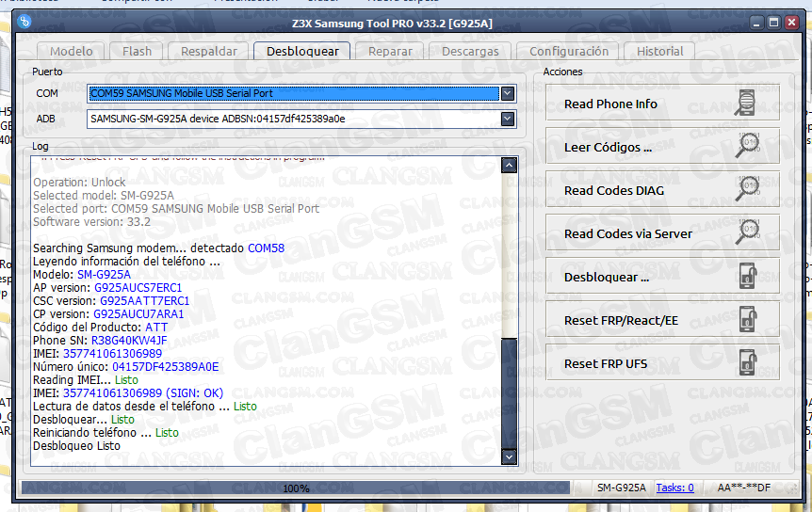Image resolution: width=812 pixels, height=512 pixels.
Task: Click the detected COM58 text in log
Action: (266, 248)
